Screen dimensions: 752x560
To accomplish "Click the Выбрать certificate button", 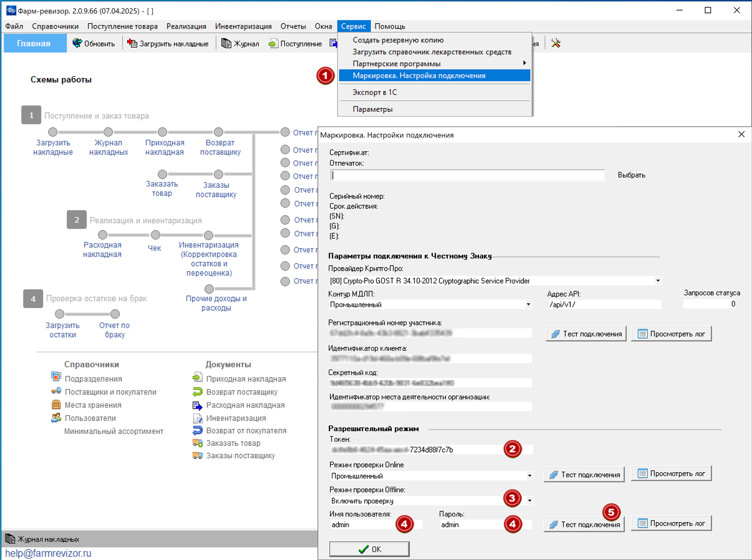I will tap(632, 175).
